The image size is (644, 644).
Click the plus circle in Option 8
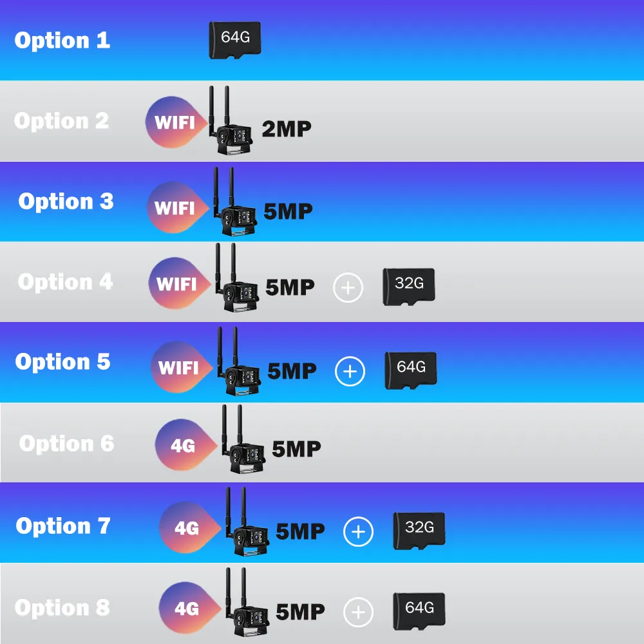(358, 611)
